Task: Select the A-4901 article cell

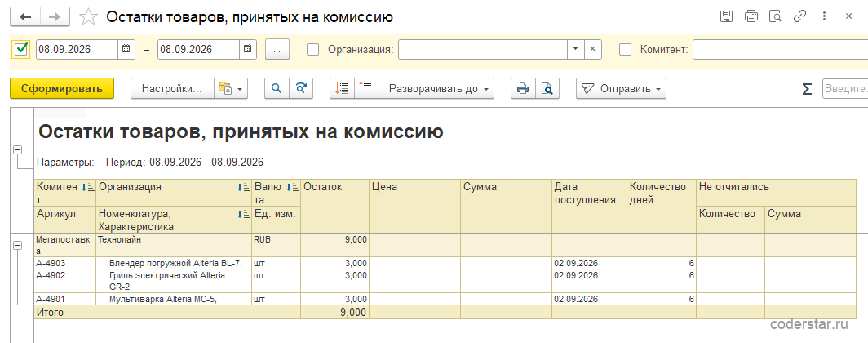Action: click(x=65, y=299)
